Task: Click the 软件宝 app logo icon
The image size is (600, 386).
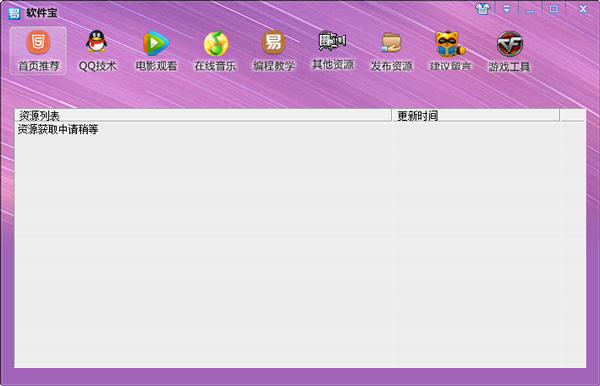Action: tap(14, 13)
